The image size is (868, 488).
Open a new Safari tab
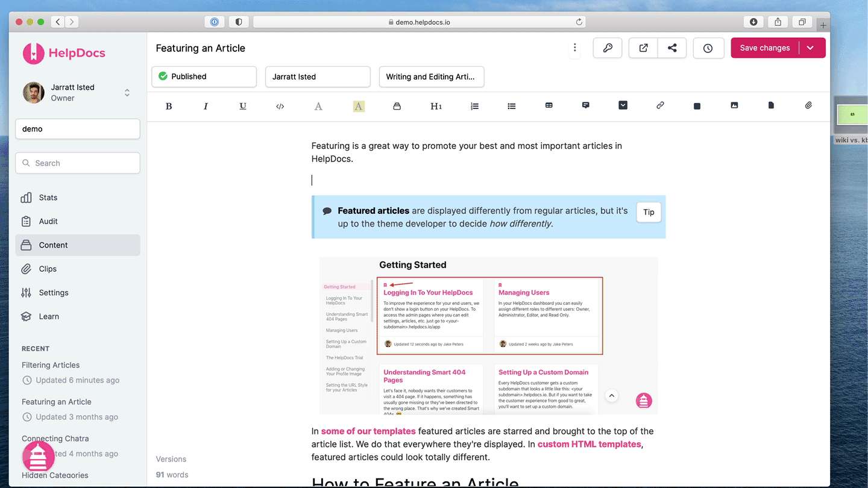pos(823,25)
